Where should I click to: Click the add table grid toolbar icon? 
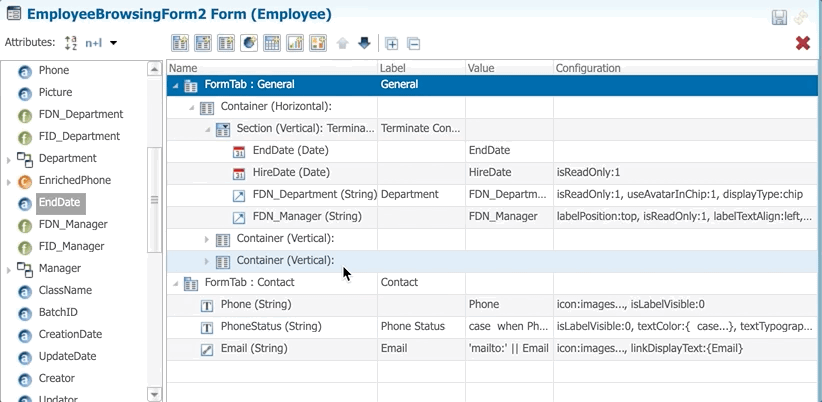point(272,43)
